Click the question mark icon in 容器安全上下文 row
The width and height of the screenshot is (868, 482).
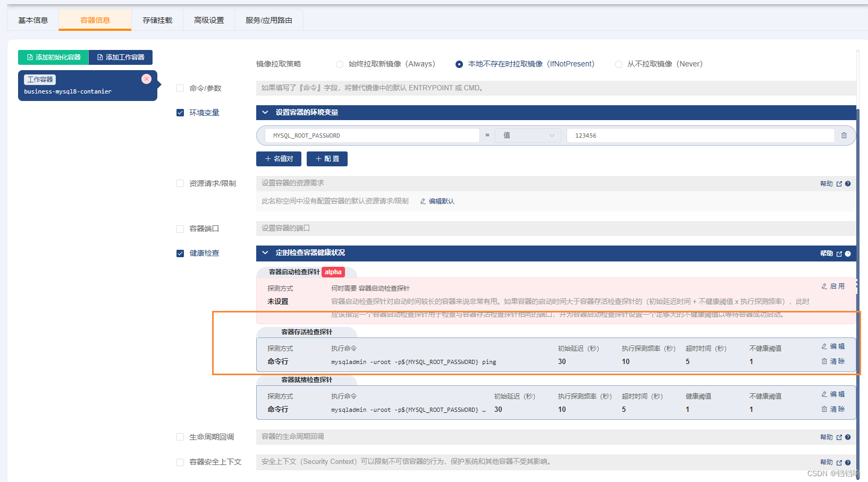(x=848, y=463)
